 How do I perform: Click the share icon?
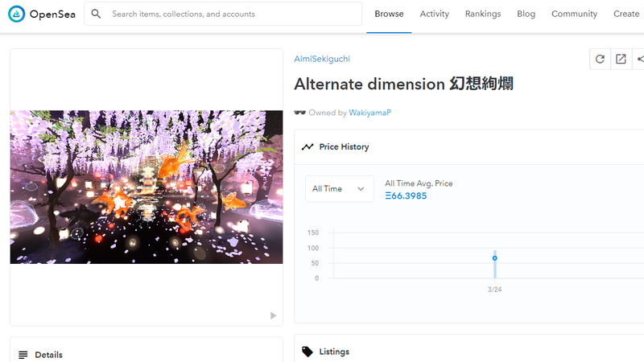[639, 59]
